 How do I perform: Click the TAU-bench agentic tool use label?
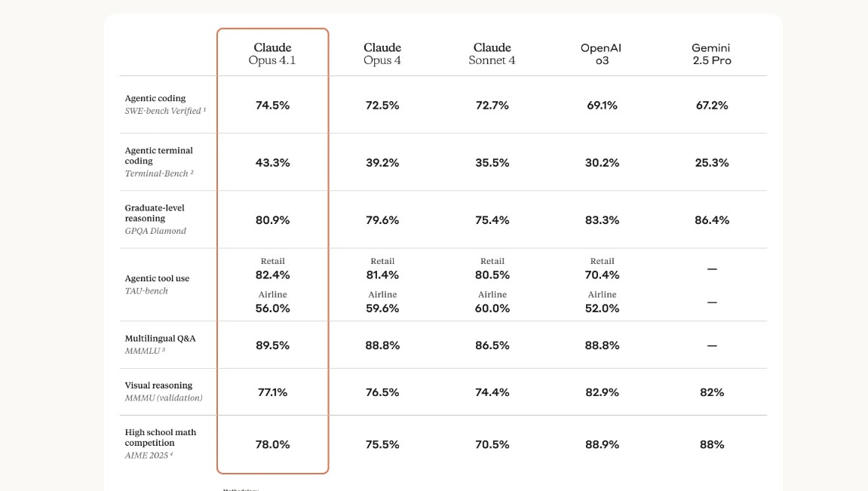(x=157, y=284)
